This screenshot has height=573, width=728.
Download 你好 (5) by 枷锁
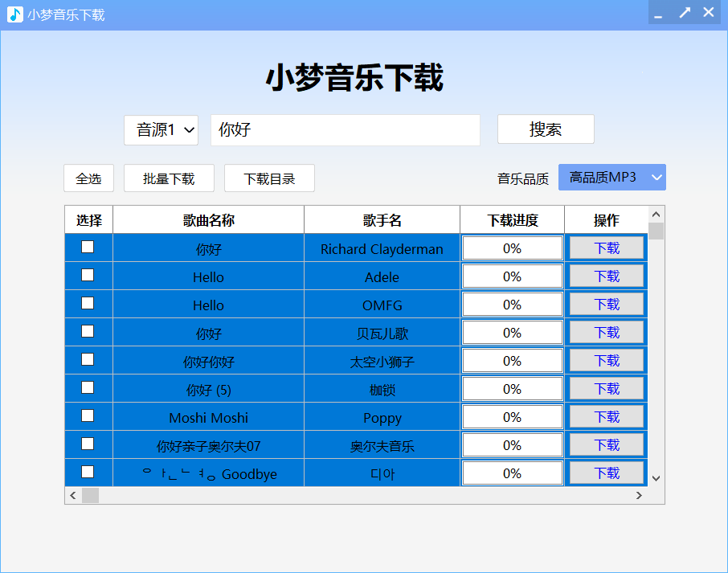[606, 388]
